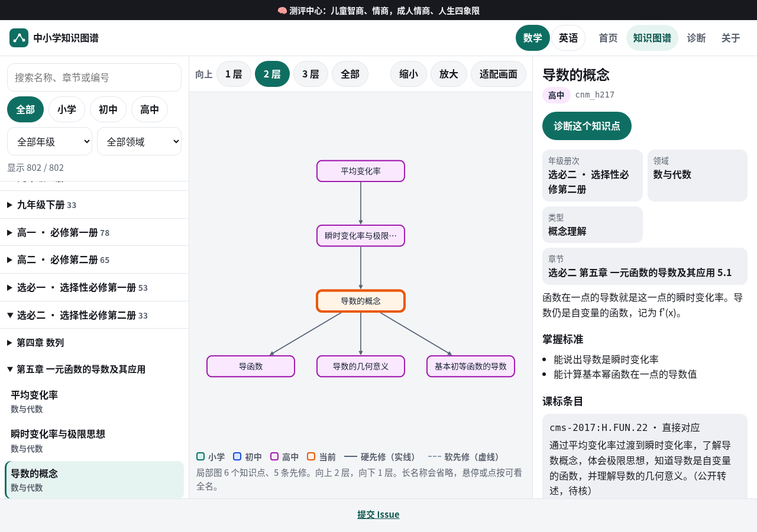Select 瞬时变化率与极限思想 in the sidebar list
Viewport: 757px width, 532px height.
pos(94,441)
